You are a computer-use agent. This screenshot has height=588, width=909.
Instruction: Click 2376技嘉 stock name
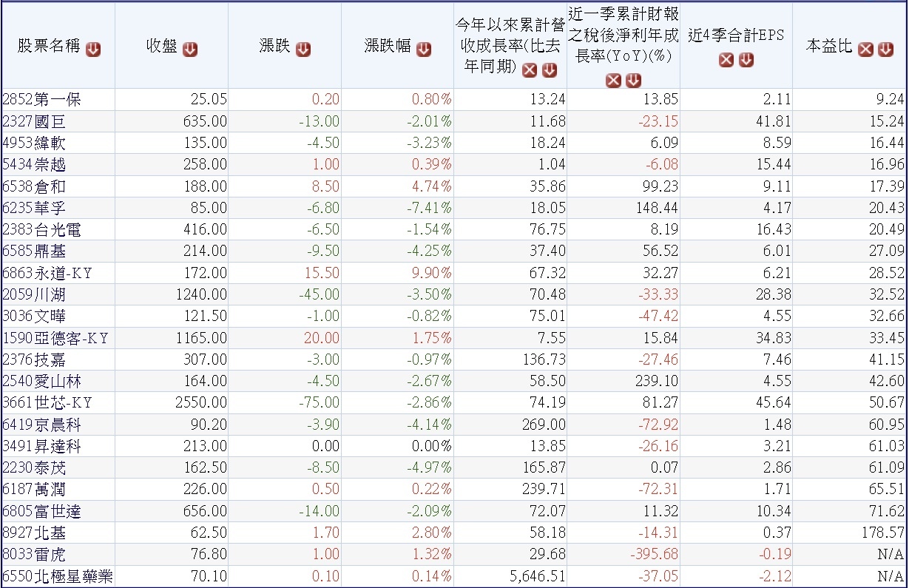tap(34, 359)
